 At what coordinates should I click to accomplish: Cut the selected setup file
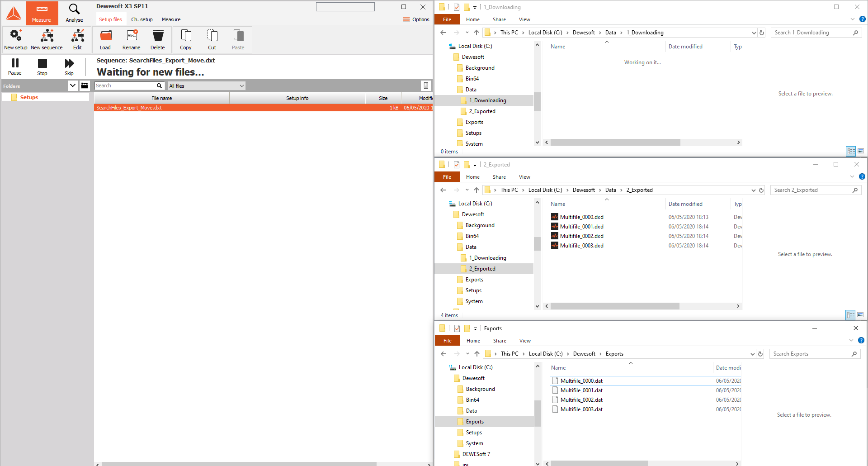(212, 39)
